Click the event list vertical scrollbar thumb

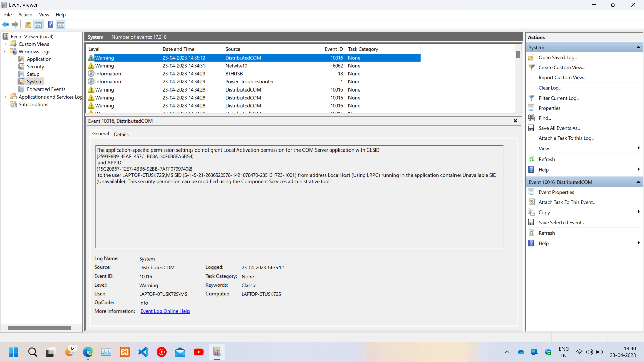(518, 54)
